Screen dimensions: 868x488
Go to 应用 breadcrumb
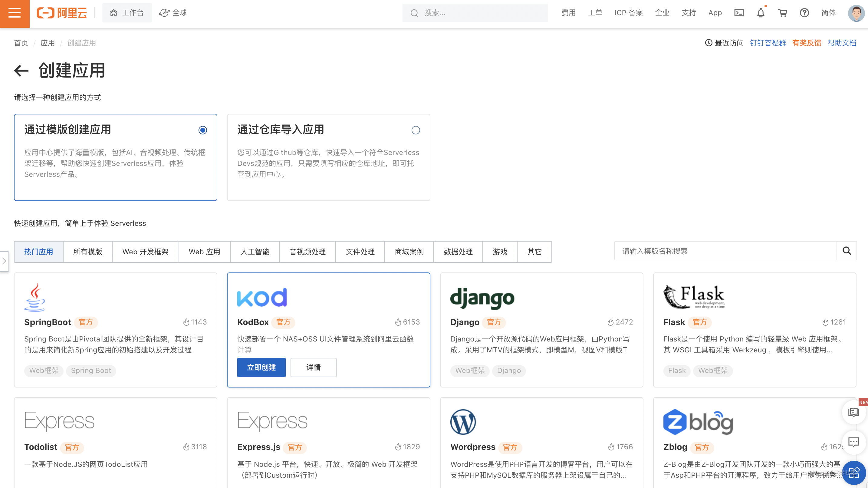48,43
